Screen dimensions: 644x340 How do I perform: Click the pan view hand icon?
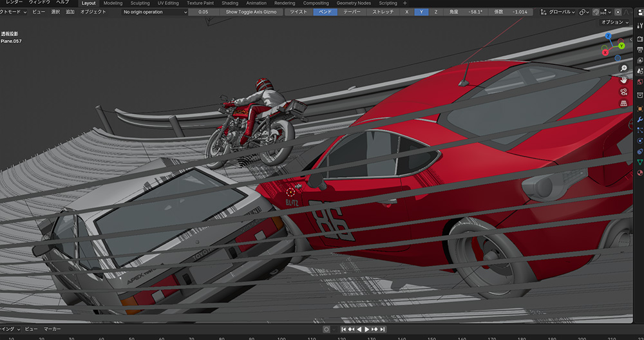[x=624, y=80]
